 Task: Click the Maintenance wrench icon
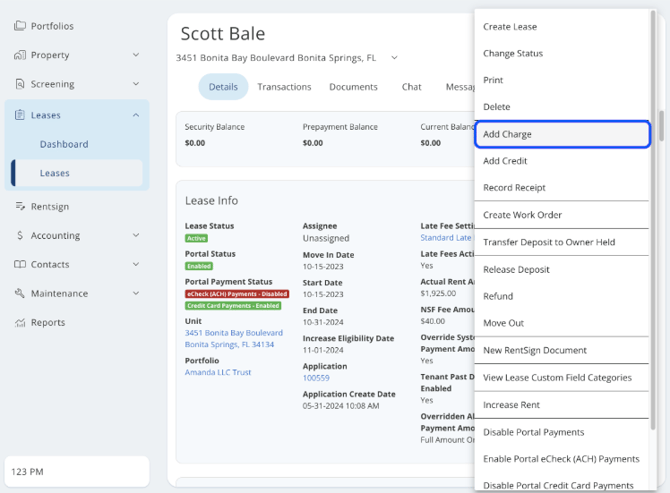pyautogui.click(x=20, y=294)
